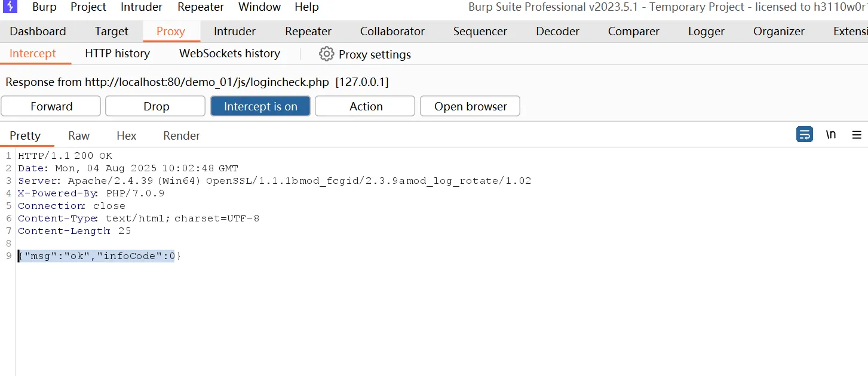Toggle non-printable characters \n icon
868x376 pixels.
[x=831, y=135]
